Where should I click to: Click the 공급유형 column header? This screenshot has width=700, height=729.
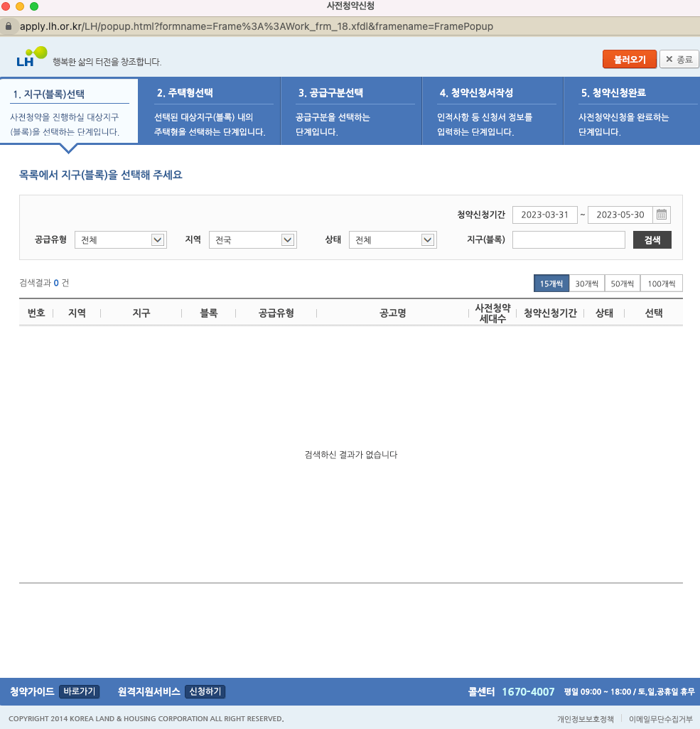276,313
